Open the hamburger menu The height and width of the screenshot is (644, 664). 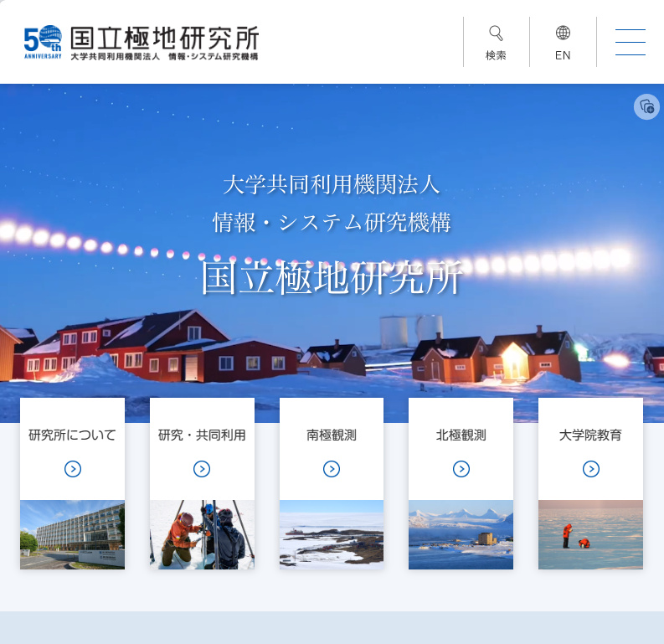[x=630, y=42]
